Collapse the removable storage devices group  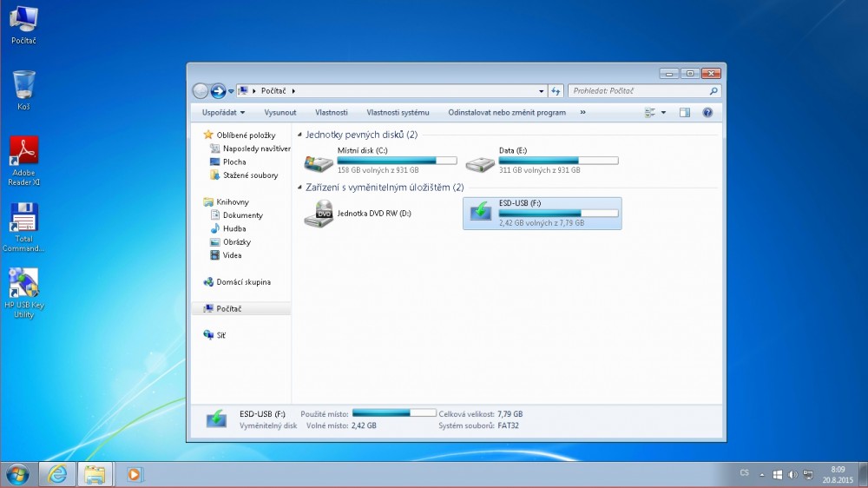click(299, 188)
